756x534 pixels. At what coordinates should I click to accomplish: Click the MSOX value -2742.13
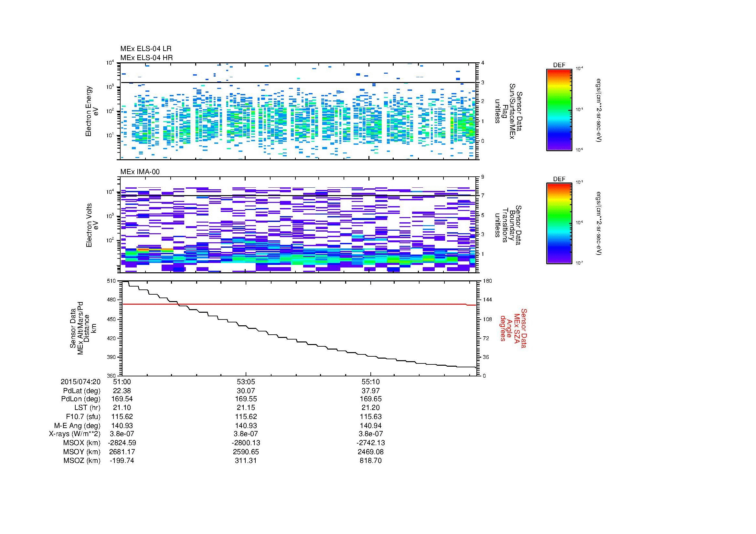[x=371, y=443]
